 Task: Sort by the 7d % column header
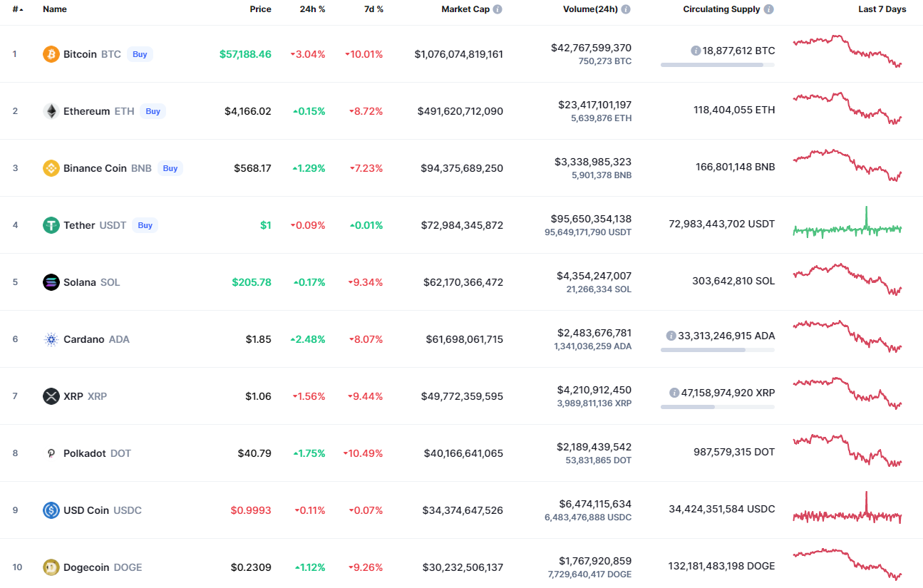pyautogui.click(x=372, y=9)
